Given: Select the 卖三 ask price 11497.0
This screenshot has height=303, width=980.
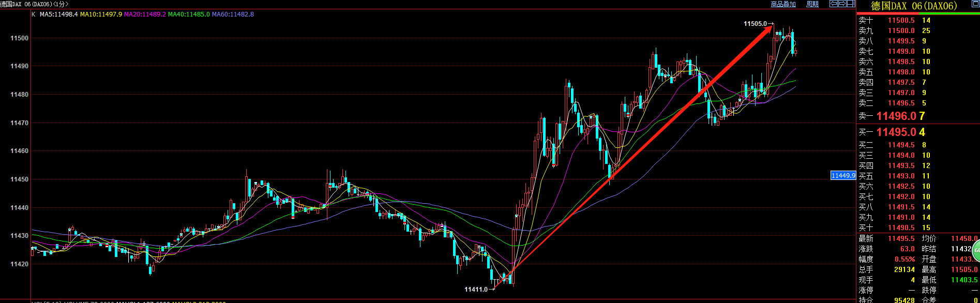Looking at the screenshot, I should [x=901, y=93].
